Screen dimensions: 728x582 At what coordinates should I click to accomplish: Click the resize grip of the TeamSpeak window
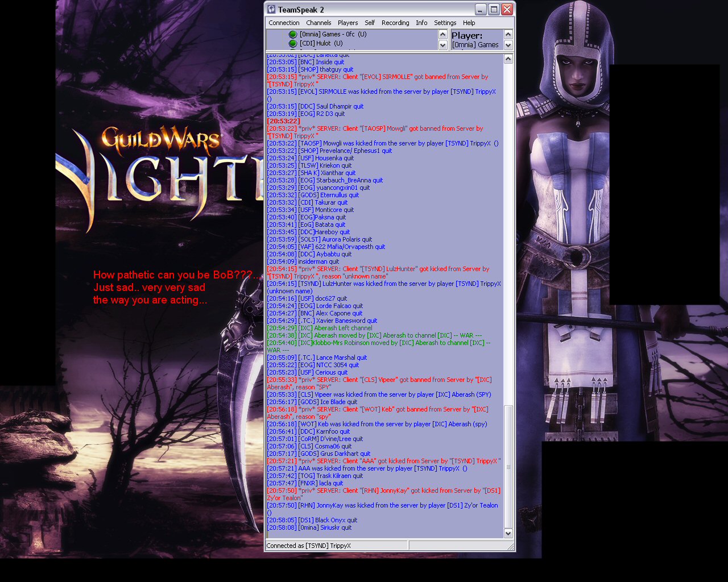510,546
